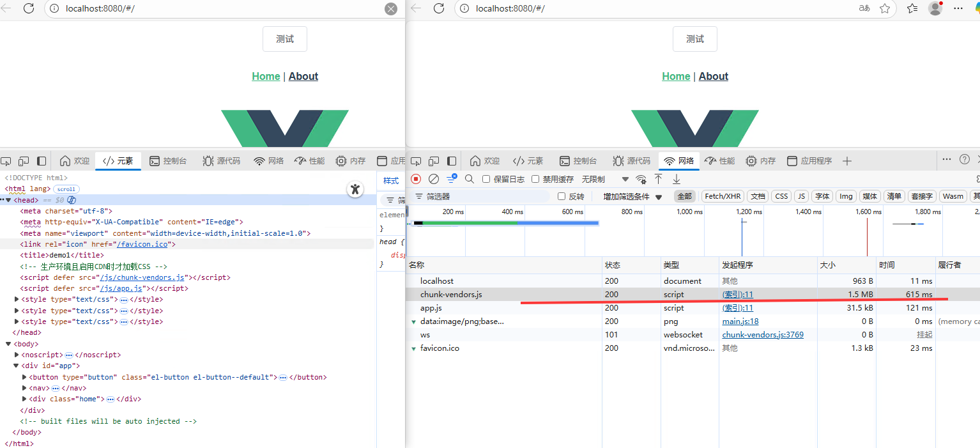The width and height of the screenshot is (980, 448).
Task: Filter requests by Fetch/XHR
Action: [723, 196]
